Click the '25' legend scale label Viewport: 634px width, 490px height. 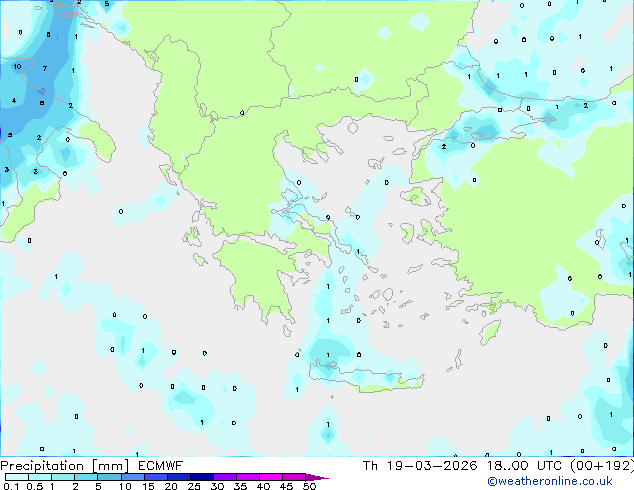(x=194, y=486)
